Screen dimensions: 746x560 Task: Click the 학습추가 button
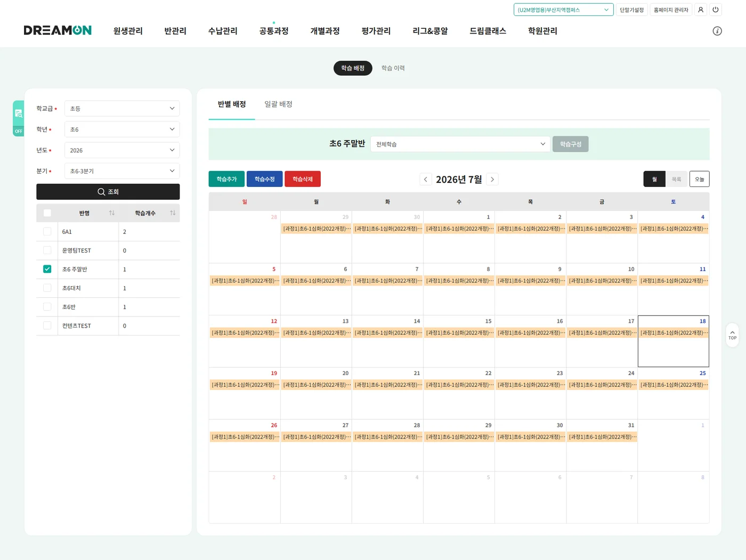[226, 179]
